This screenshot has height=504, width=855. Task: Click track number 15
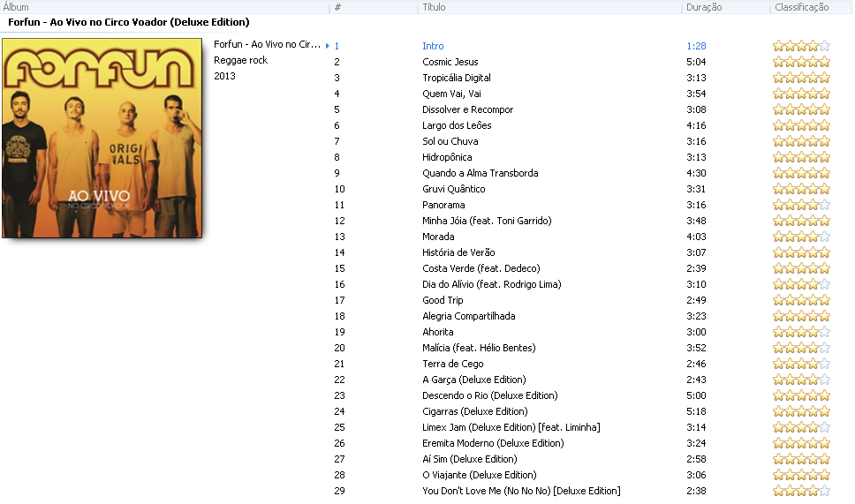[339, 268]
